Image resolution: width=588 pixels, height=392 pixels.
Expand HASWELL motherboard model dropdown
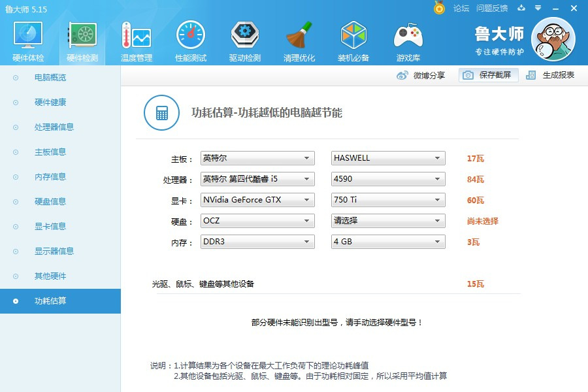(x=388, y=158)
